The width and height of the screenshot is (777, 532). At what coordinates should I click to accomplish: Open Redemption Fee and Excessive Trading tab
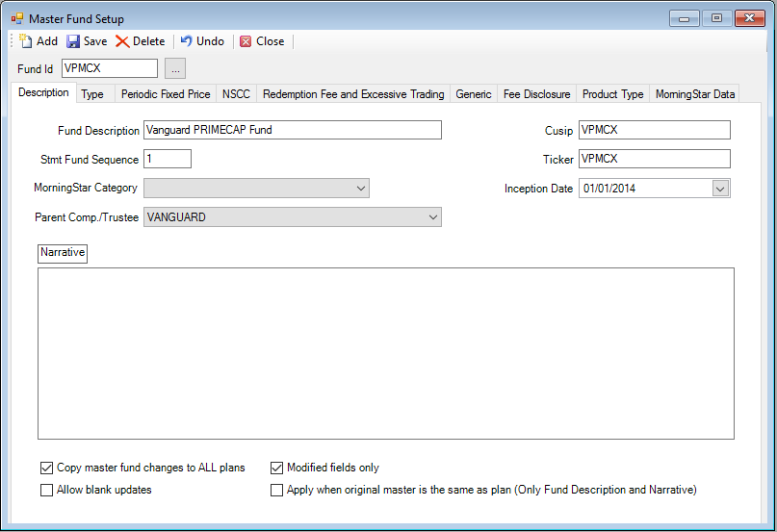point(353,94)
